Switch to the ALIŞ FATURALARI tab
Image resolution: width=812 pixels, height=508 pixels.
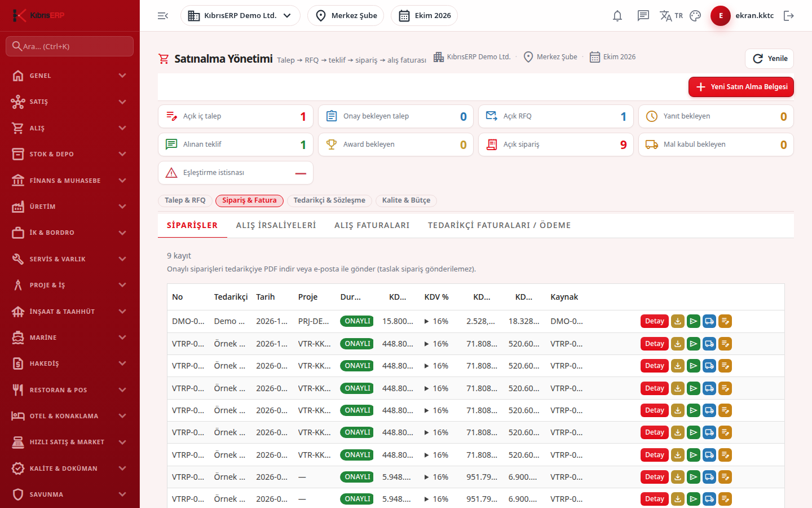click(372, 225)
